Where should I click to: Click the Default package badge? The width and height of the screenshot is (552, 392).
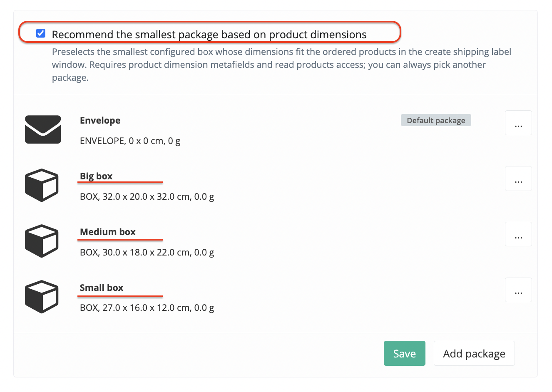[436, 120]
